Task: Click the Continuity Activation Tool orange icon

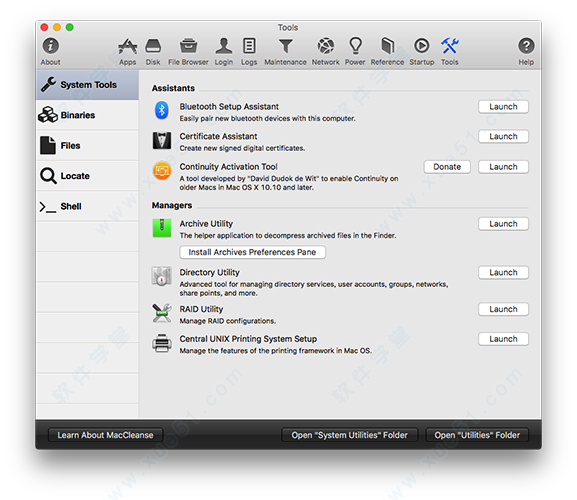Action: pyautogui.click(x=162, y=171)
